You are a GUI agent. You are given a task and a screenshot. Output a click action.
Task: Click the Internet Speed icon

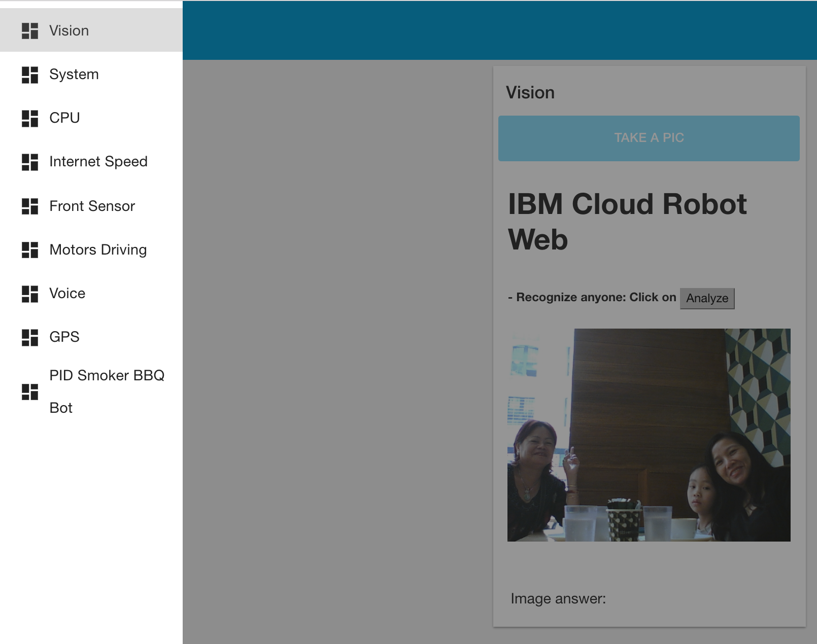(30, 161)
